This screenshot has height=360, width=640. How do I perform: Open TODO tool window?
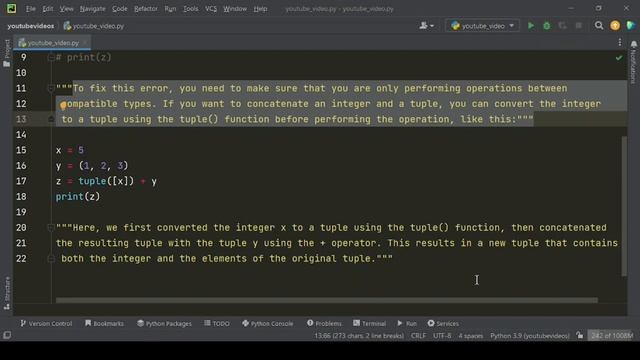click(x=217, y=323)
